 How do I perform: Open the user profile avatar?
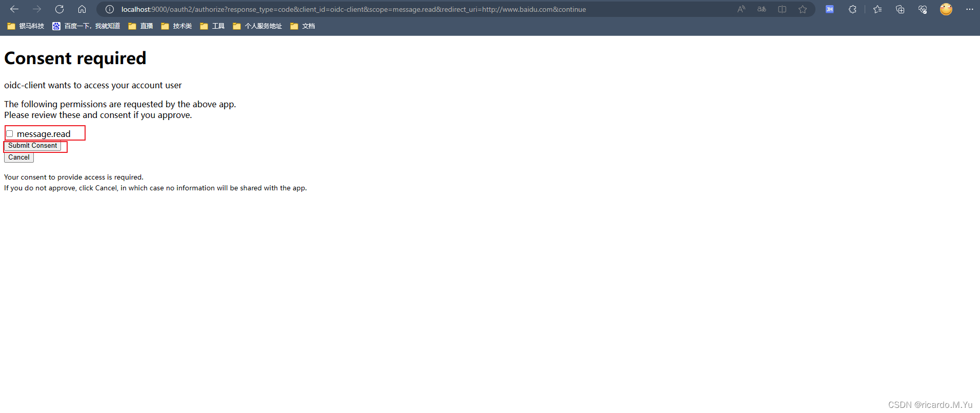[946, 9]
